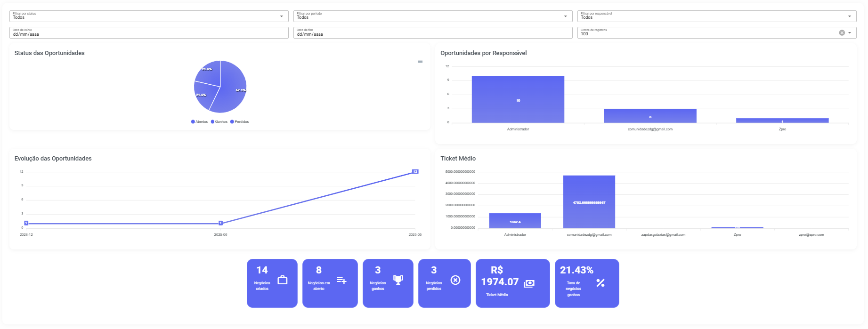Click the Data de início date field
This screenshot has height=329, width=868.
149,33
